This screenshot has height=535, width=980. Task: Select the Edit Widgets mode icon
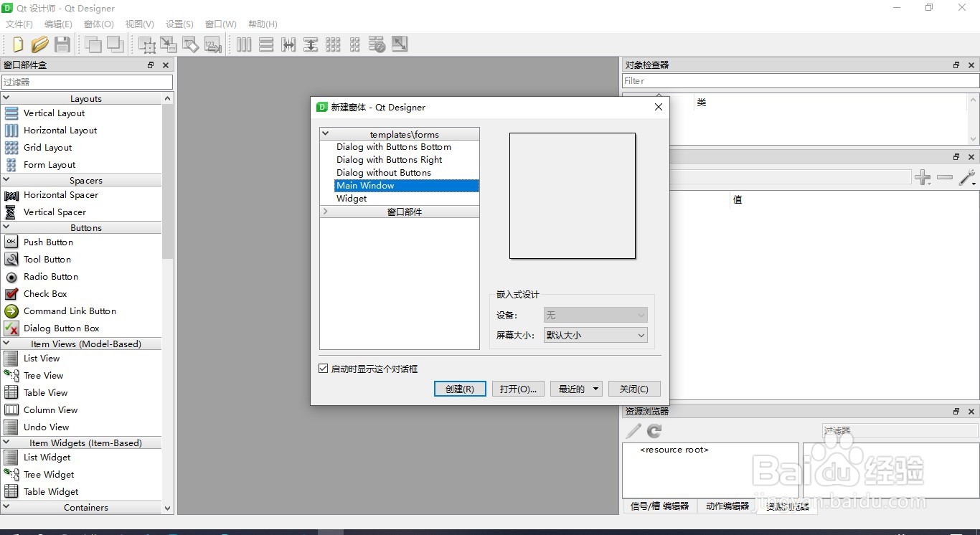click(147, 44)
